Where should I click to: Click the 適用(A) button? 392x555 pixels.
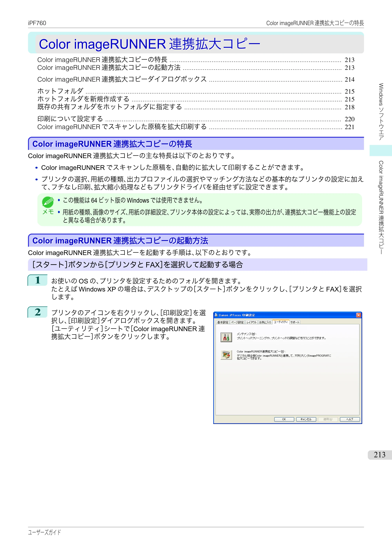coord(328,419)
